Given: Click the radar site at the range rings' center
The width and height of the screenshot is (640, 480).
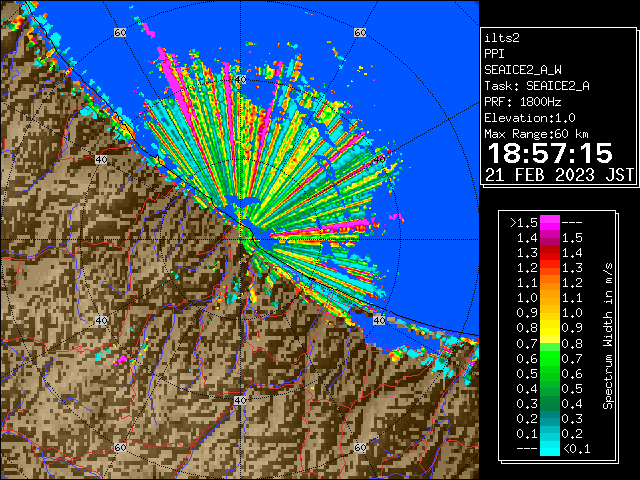Looking at the screenshot, I should click(240, 240).
